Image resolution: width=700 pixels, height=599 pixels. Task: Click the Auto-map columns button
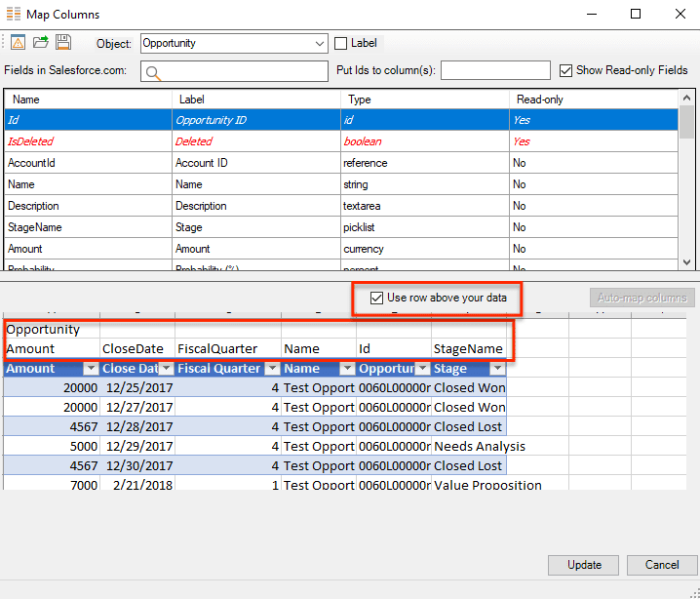642,298
